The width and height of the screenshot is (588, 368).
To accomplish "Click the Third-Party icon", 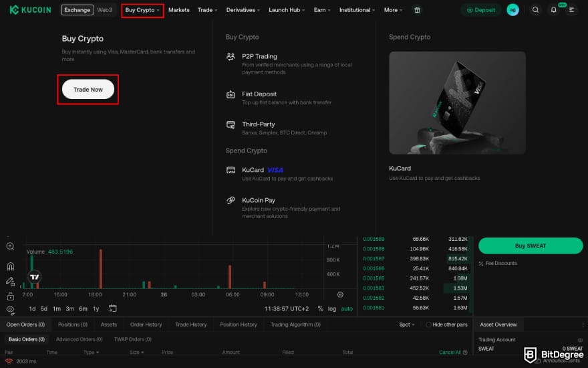I will (231, 124).
